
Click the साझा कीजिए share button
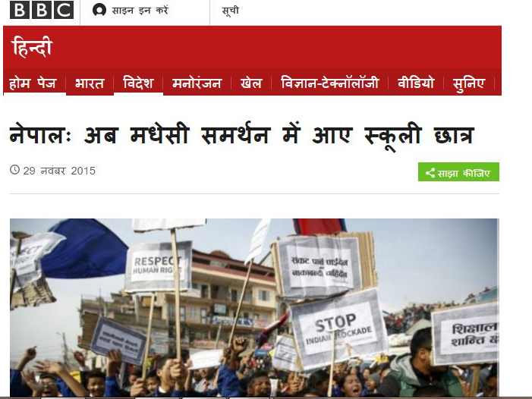458,172
